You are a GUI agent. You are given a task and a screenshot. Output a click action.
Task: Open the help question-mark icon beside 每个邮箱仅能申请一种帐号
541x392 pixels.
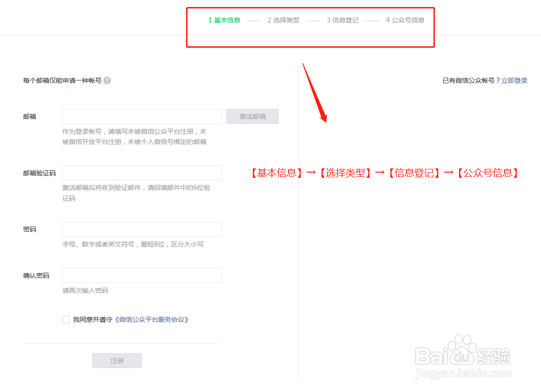[107, 80]
